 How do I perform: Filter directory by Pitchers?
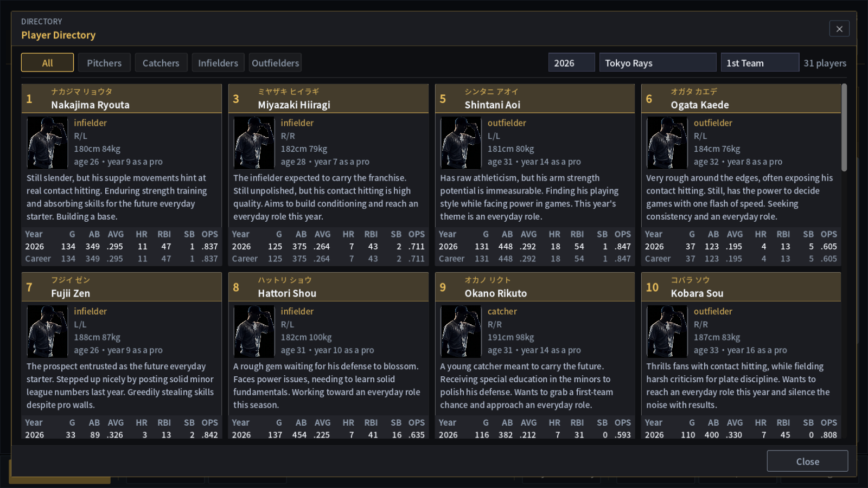(104, 63)
